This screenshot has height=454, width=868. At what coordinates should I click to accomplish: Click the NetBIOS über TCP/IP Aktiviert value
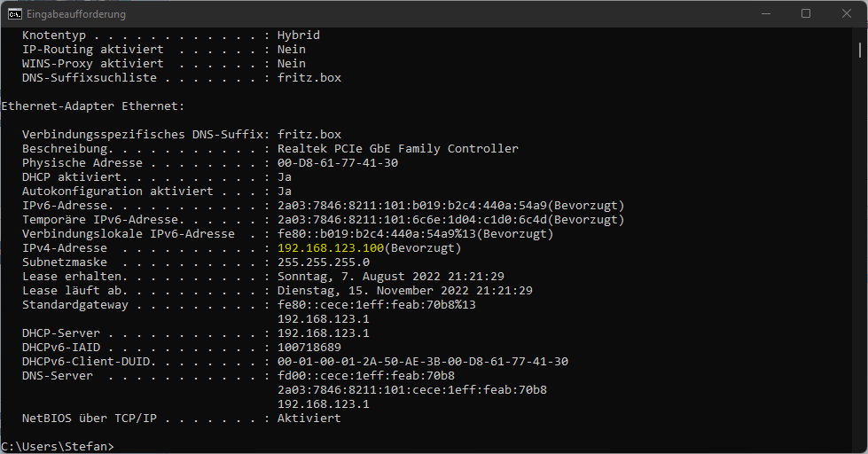tap(309, 419)
